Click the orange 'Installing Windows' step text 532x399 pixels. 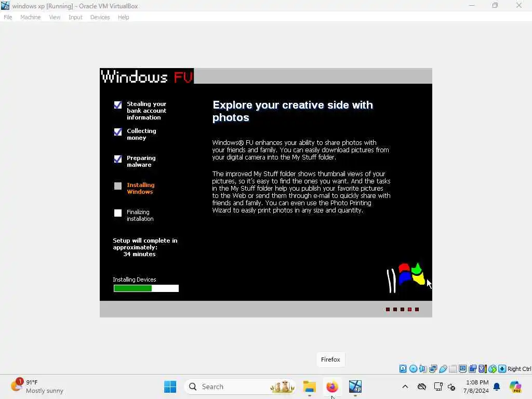tap(140, 188)
